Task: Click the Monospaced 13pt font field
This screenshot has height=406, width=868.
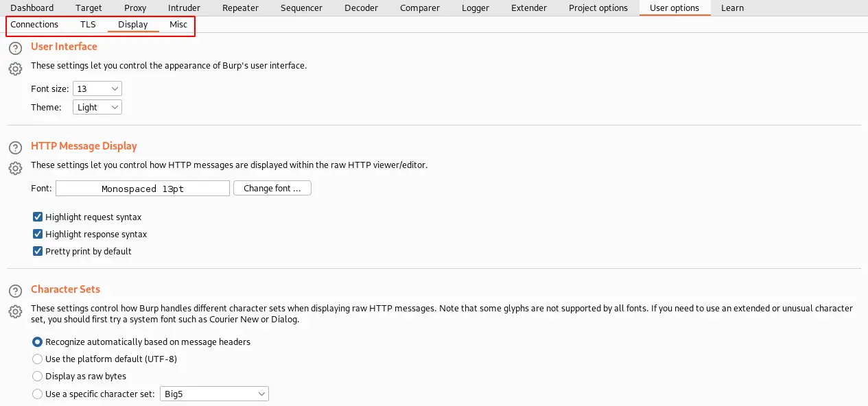Action: (143, 189)
